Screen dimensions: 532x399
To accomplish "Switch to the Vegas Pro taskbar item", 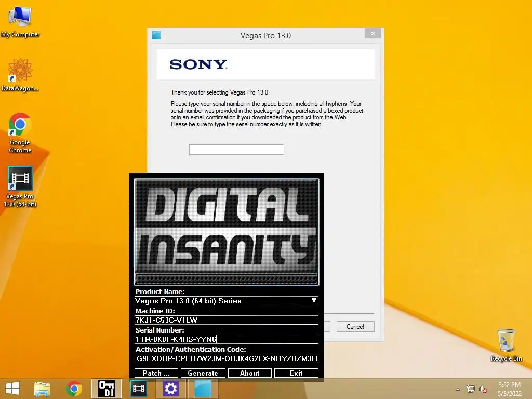I will click(138, 389).
